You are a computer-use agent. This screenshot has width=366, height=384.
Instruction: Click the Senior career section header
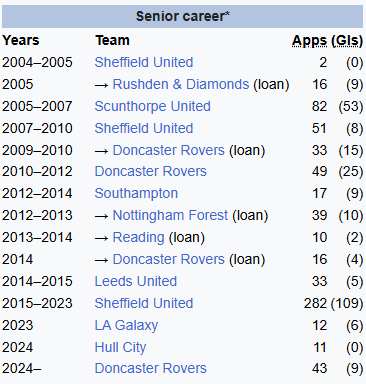(x=182, y=16)
